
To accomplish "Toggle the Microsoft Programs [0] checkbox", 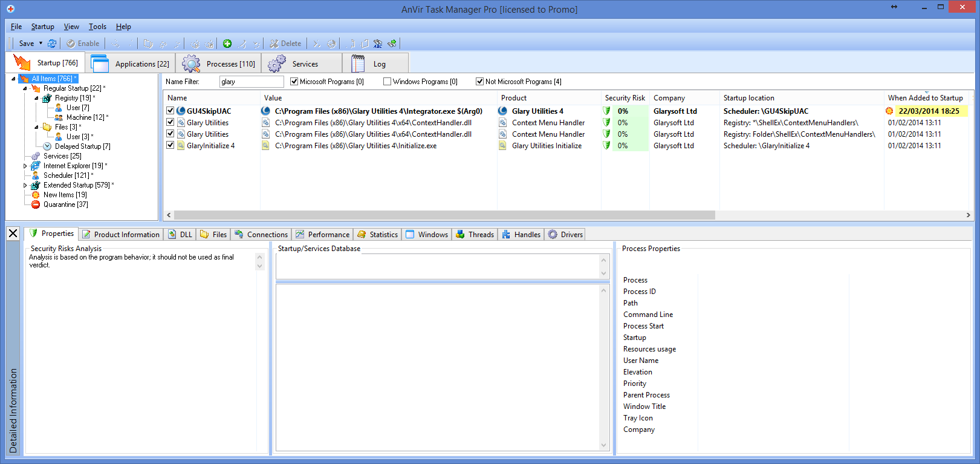I will click(x=294, y=82).
